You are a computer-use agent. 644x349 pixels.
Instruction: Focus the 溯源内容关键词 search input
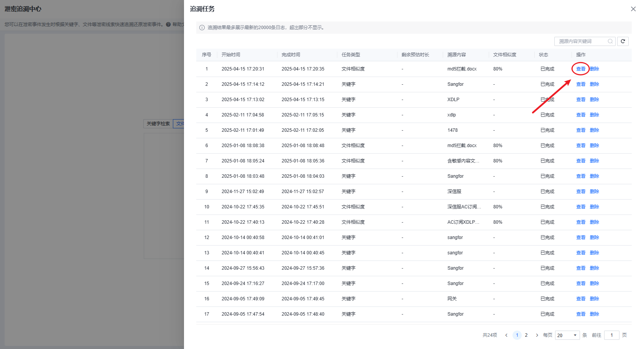581,41
